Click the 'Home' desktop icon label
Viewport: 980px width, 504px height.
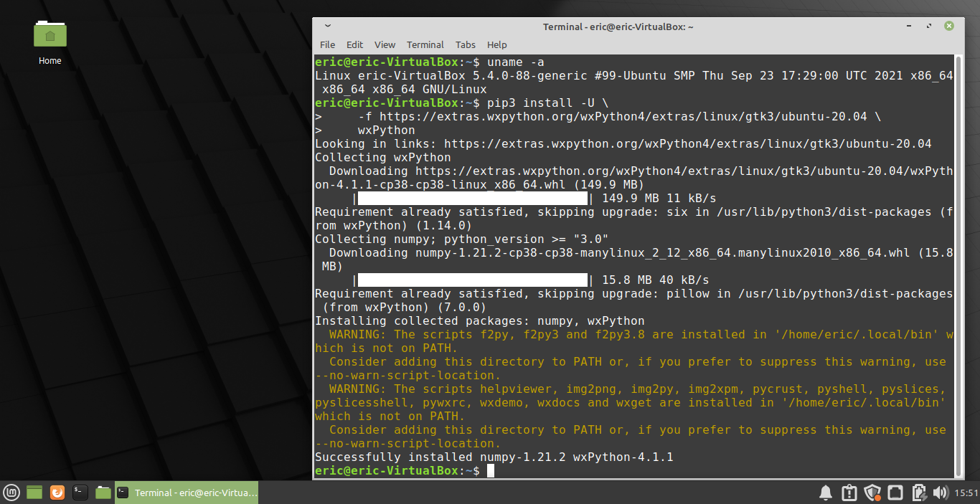[50, 61]
